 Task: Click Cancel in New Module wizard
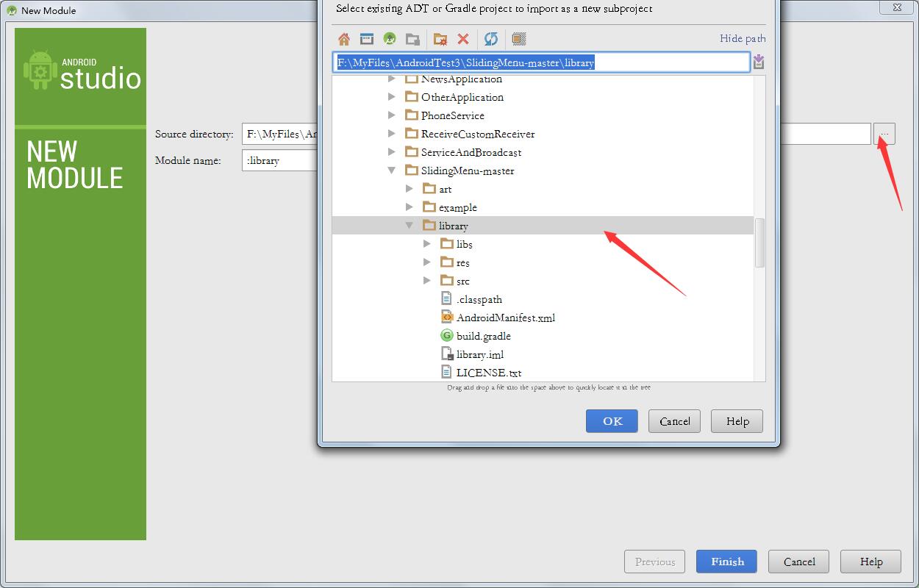(799, 562)
